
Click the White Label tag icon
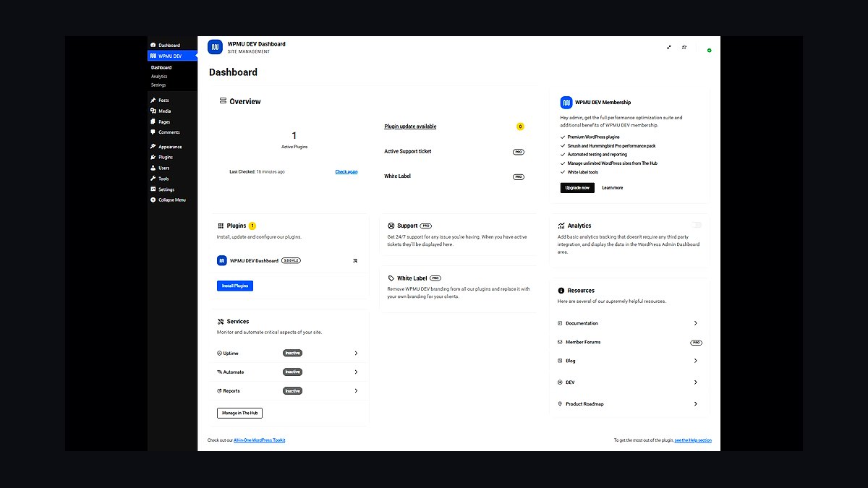pyautogui.click(x=391, y=278)
